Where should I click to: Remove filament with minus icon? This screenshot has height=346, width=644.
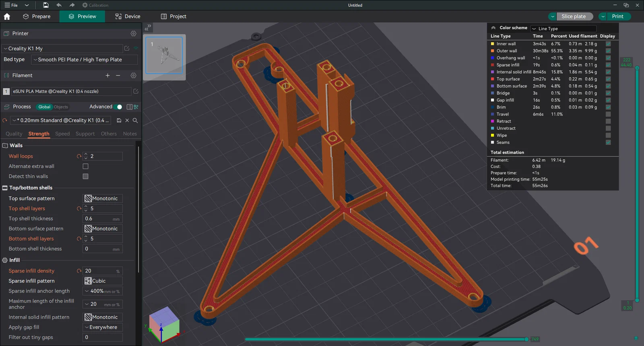(x=118, y=76)
